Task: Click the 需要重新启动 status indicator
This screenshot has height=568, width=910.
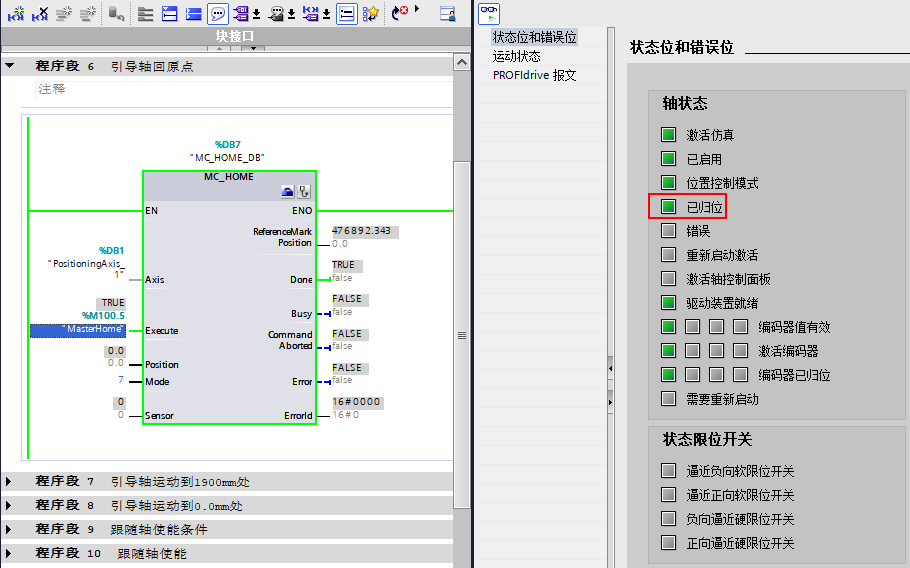Action: pyautogui.click(x=669, y=399)
